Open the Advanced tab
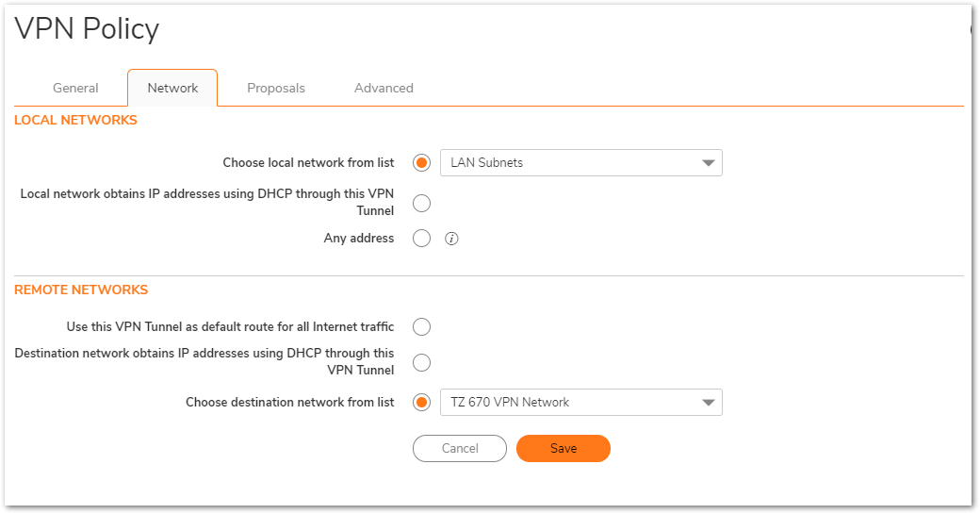 point(384,88)
